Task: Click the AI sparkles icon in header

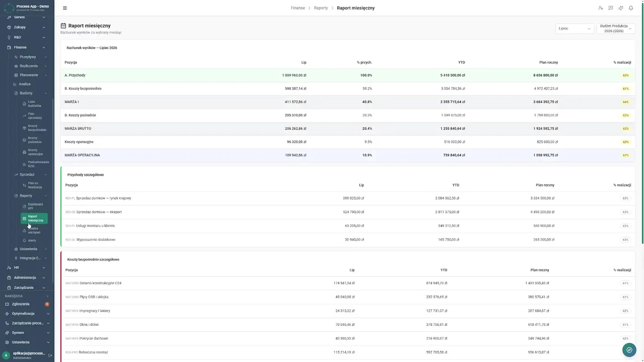Action: click(621, 8)
